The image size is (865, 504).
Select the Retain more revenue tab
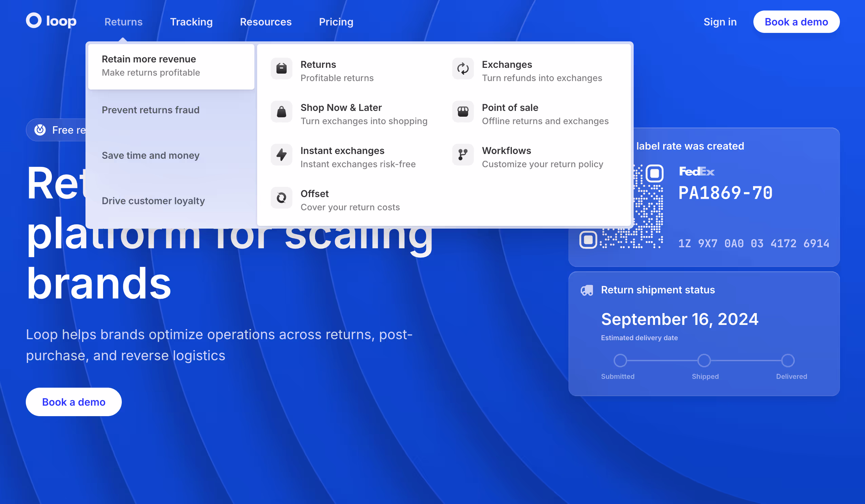click(171, 66)
